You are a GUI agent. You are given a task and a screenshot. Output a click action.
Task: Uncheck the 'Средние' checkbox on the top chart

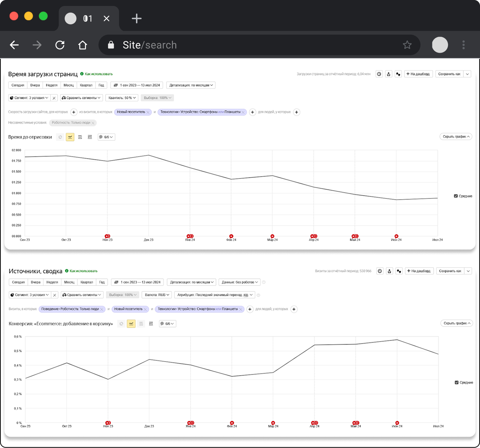click(456, 196)
